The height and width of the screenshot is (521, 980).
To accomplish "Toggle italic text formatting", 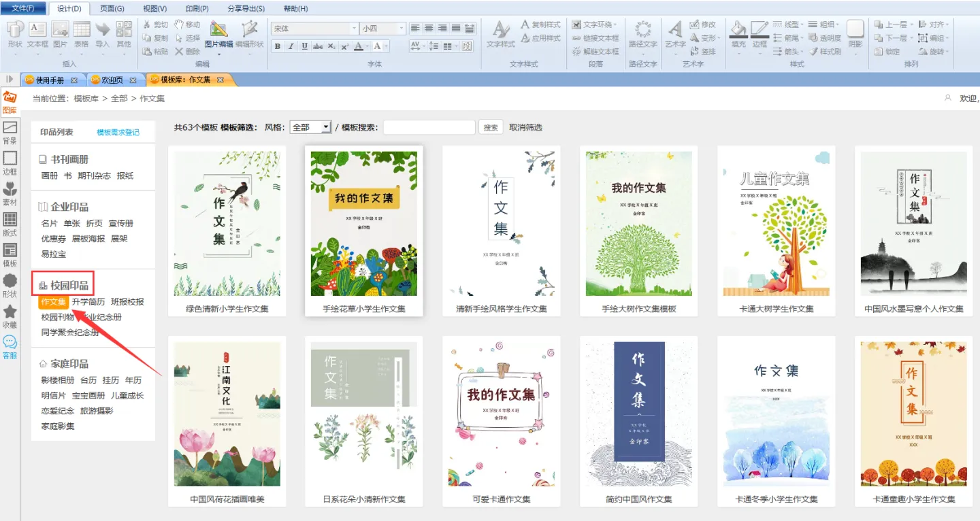I will (x=291, y=46).
